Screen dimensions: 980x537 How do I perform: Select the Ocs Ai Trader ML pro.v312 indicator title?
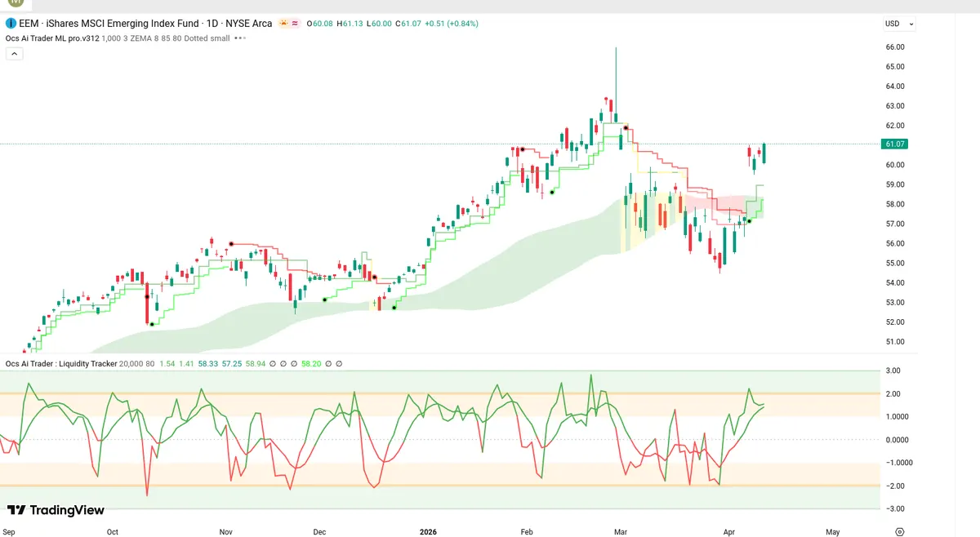52,38
